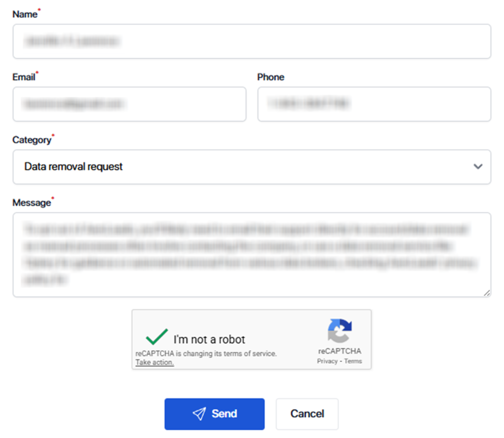
Task: Open the reCAPTCHA Privacy link
Action: coord(327,361)
